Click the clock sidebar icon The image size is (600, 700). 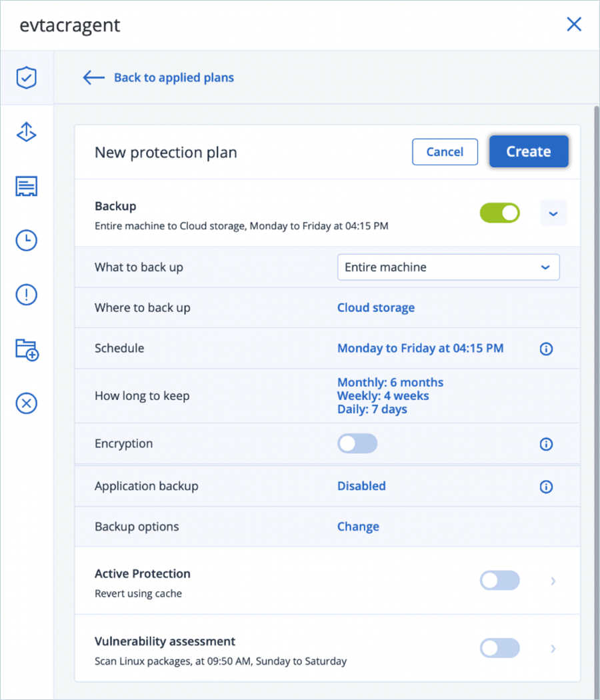coord(27,241)
